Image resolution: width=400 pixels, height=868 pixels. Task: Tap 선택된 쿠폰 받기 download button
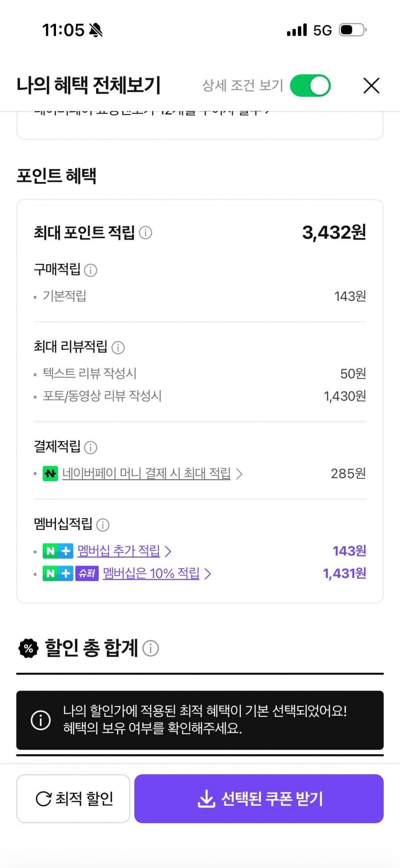tap(259, 799)
